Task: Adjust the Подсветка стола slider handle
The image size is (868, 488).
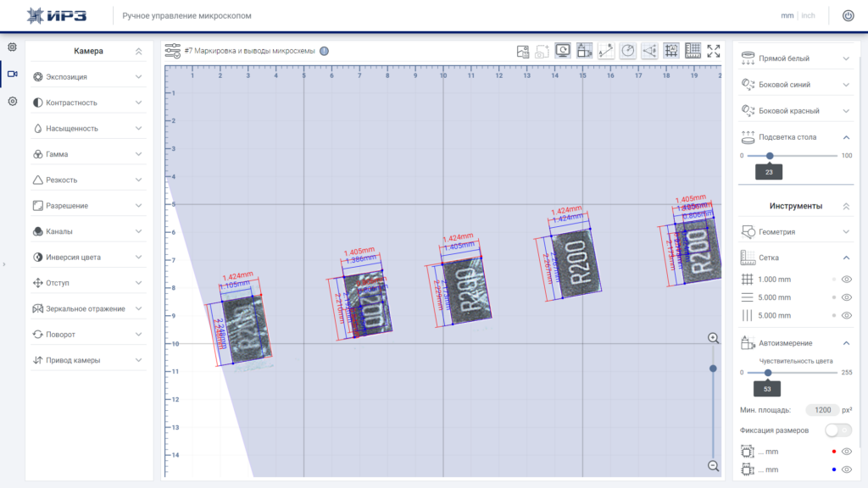Action: [770, 156]
